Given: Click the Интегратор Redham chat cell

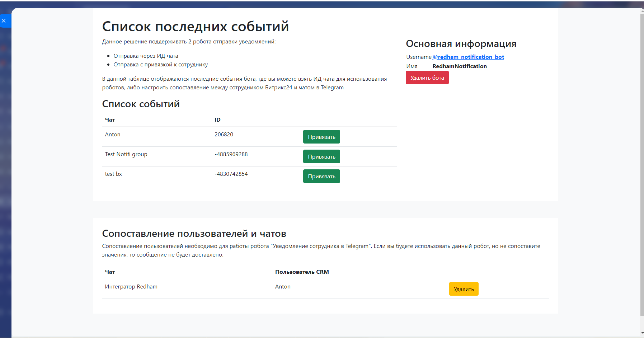Looking at the screenshot, I should click(x=131, y=287).
